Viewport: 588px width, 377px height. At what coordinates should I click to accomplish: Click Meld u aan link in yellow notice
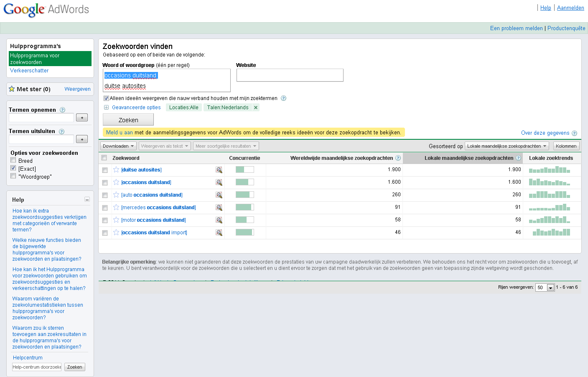click(x=120, y=133)
